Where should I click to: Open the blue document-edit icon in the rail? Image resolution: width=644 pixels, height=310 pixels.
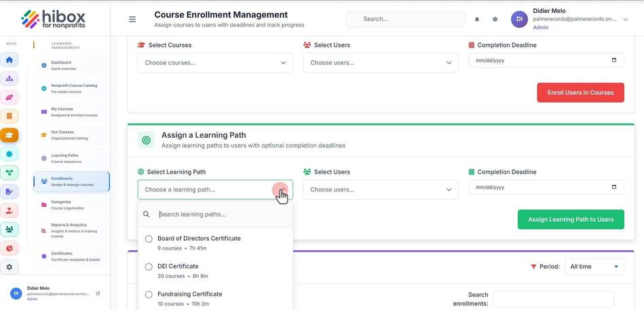[x=9, y=191]
